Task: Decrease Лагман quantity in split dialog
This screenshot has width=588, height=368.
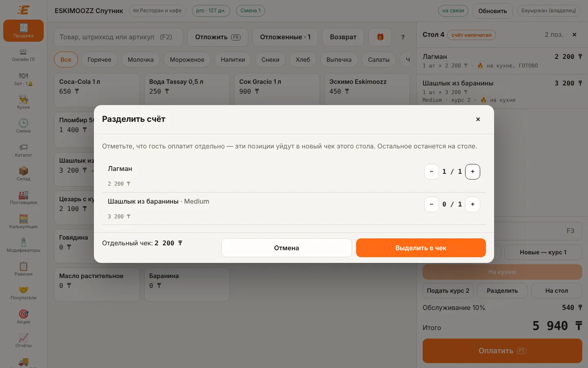Action: click(x=432, y=172)
